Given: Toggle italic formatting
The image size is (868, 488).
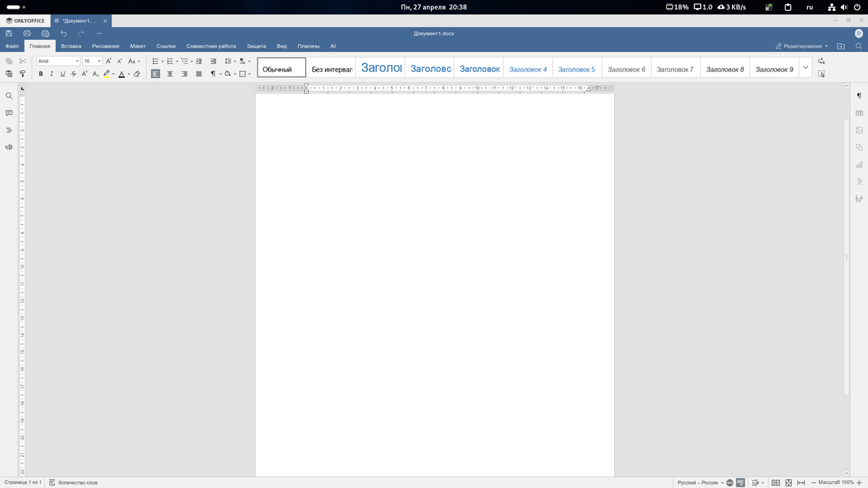Looking at the screenshot, I should coord(51,74).
